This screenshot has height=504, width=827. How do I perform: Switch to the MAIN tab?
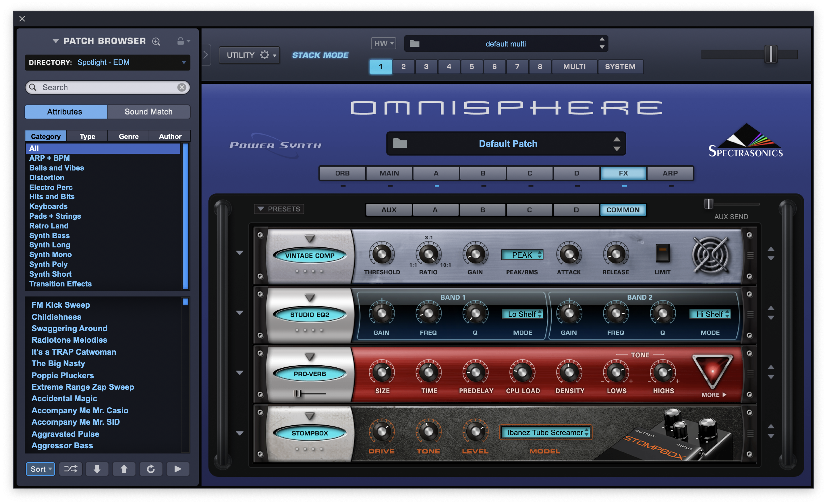389,173
